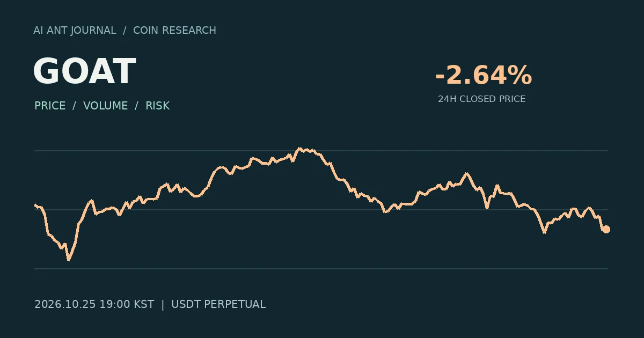Click the orange end-point dot on chart
Screen dimensions: 644x338
tap(606, 229)
